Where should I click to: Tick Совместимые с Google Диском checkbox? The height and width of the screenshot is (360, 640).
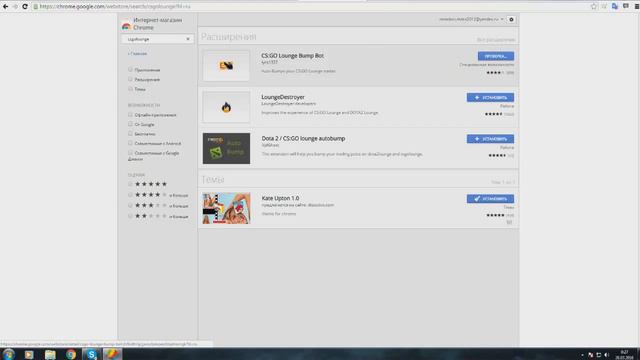coord(131,153)
